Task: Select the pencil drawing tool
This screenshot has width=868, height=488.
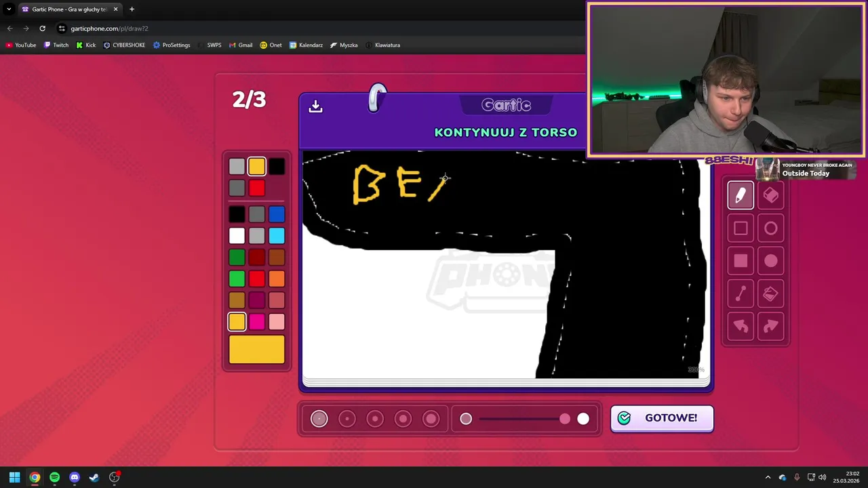Action: click(741, 195)
